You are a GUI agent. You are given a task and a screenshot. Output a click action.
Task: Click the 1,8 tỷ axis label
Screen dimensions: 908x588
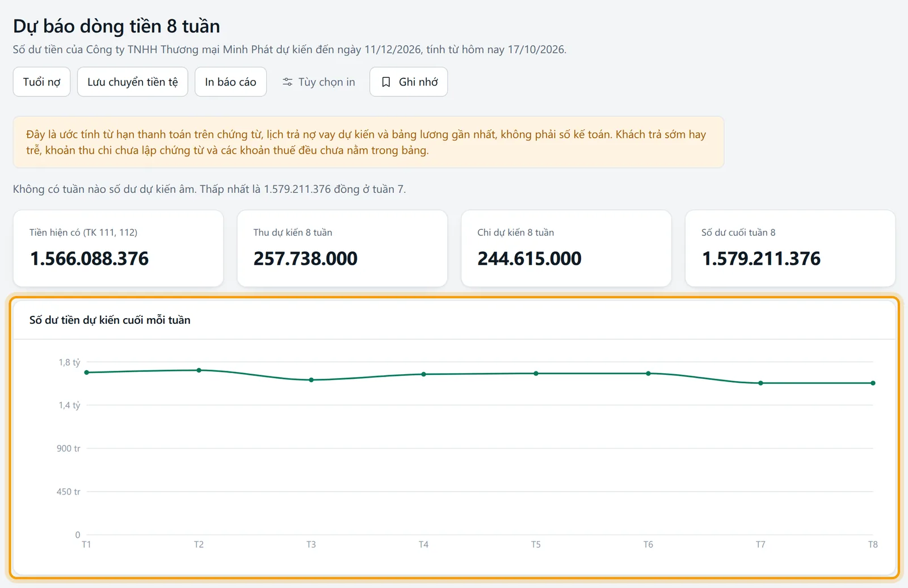pos(69,362)
